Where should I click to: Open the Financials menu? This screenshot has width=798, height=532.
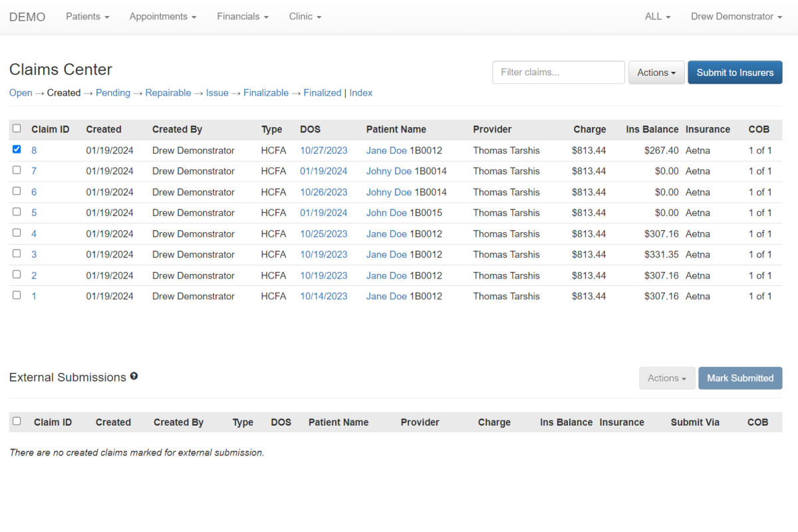[x=242, y=16]
